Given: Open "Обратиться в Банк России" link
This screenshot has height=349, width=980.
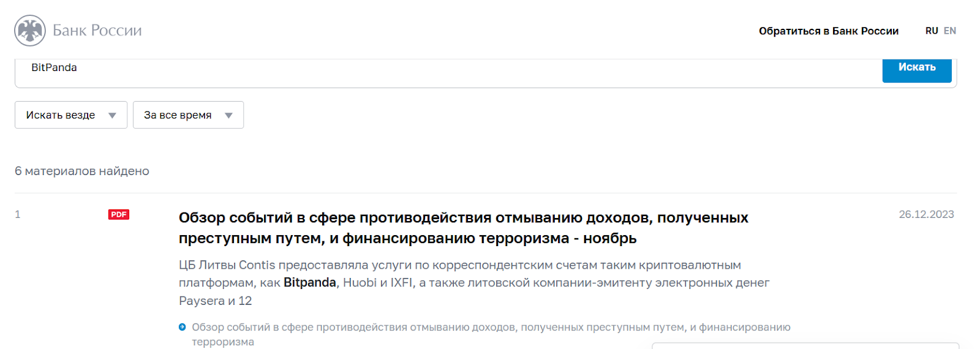Looking at the screenshot, I should tap(828, 31).
